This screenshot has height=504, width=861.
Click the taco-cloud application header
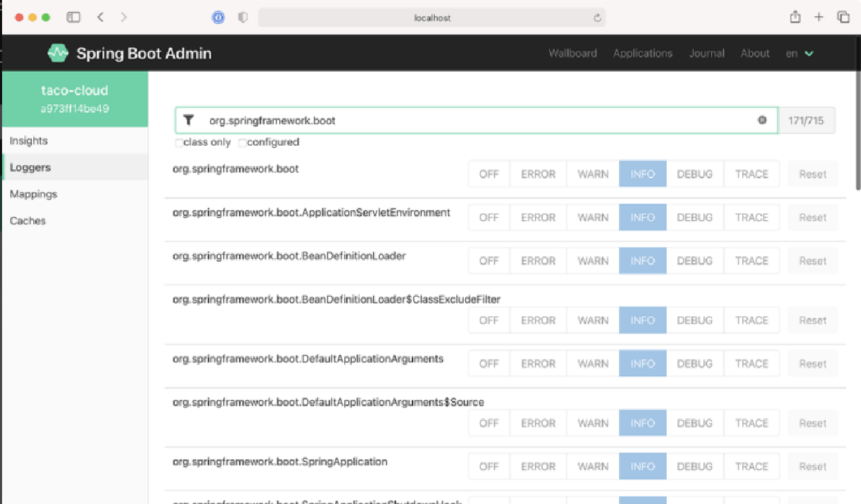tap(75, 99)
